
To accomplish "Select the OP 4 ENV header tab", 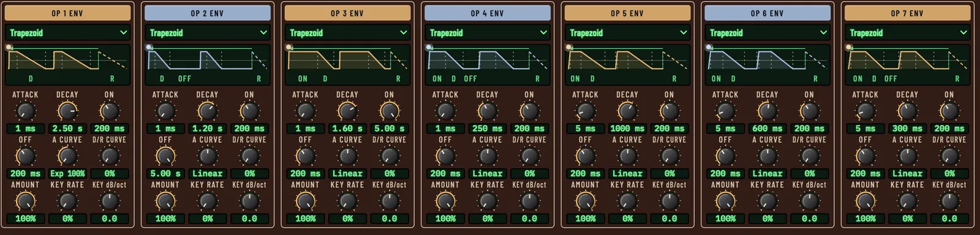I will (488, 13).
